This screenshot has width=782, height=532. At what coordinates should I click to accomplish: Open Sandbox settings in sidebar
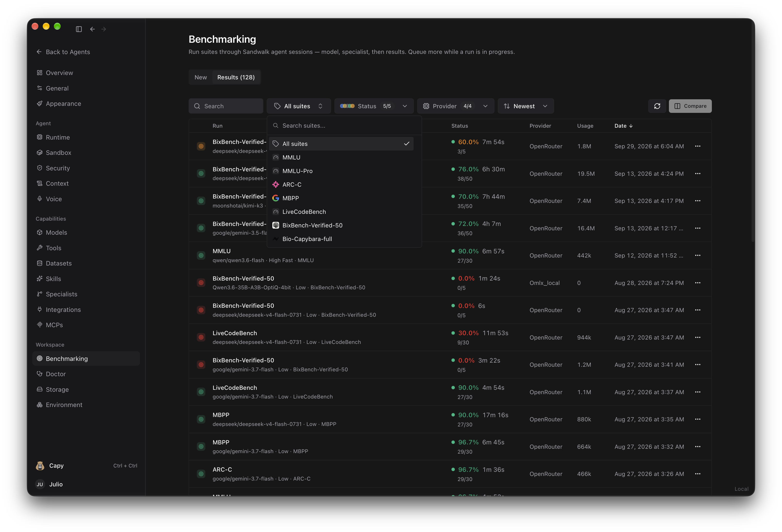tap(86, 153)
